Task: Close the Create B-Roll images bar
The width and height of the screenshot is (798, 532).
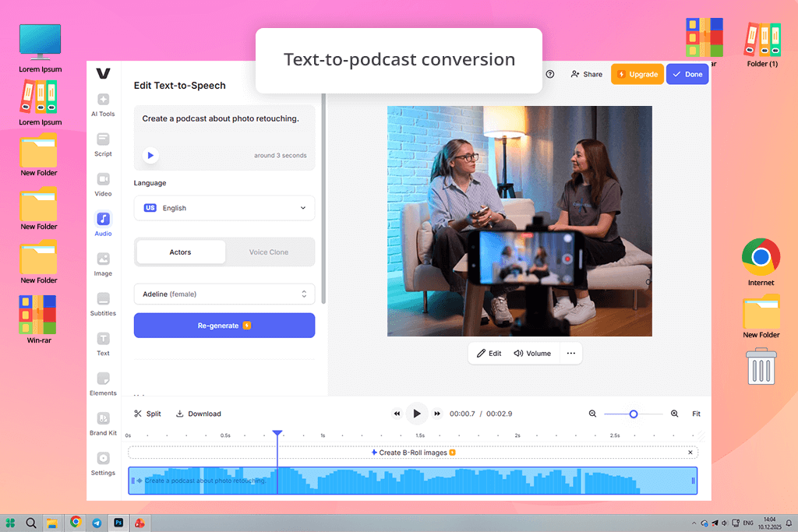Action: coord(690,452)
